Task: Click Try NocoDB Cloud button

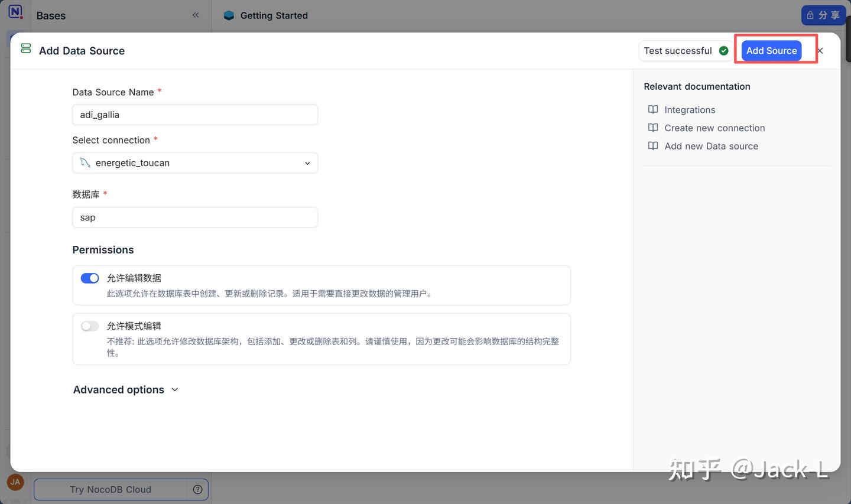Action: pyautogui.click(x=111, y=489)
